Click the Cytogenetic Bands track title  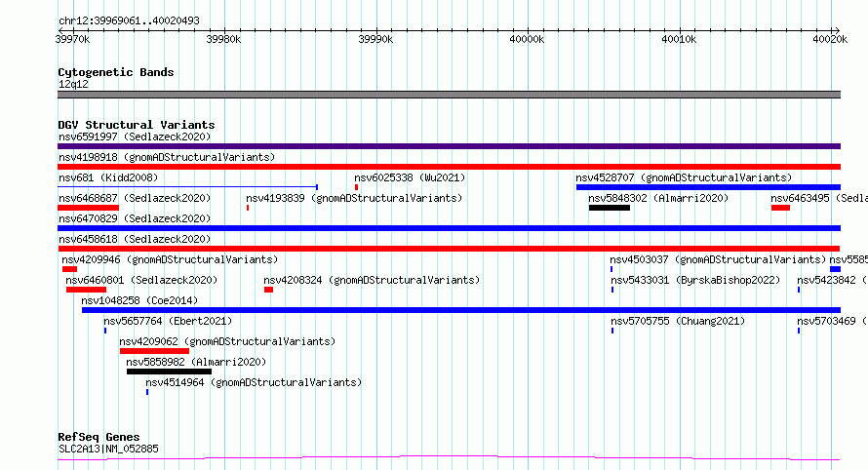[116, 72]
